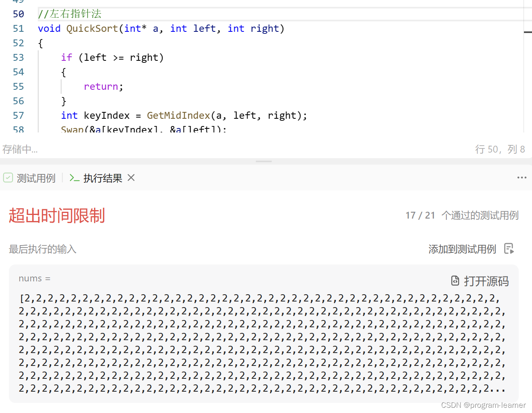Click the open source file icon
The width and height of the screenshot is (532, 413).
tap(455, 281)
